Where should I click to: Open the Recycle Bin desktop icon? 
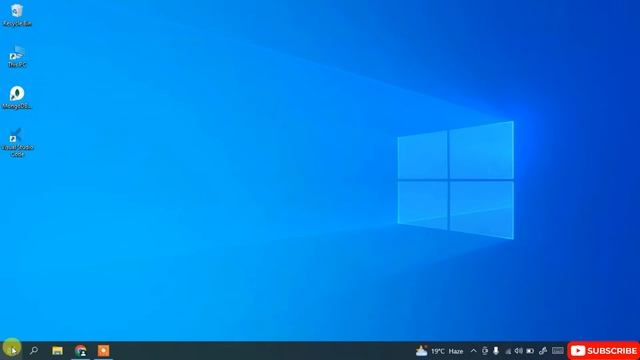coord(17,14)
